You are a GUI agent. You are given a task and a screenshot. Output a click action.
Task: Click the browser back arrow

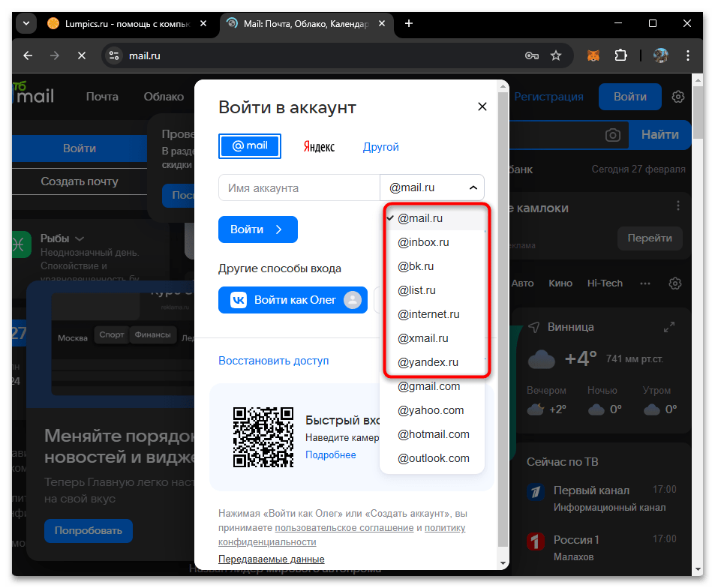click(28, 55)
